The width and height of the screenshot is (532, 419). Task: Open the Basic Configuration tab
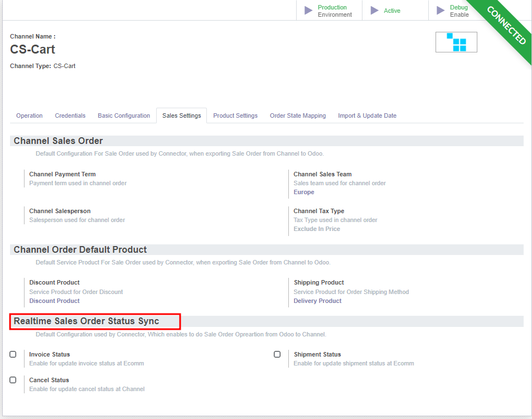point(124,115)
